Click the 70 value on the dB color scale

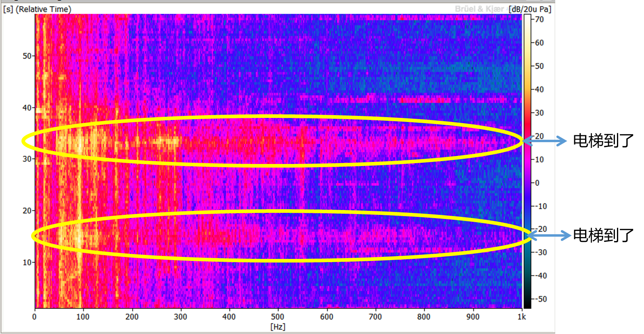click(539, 19)
